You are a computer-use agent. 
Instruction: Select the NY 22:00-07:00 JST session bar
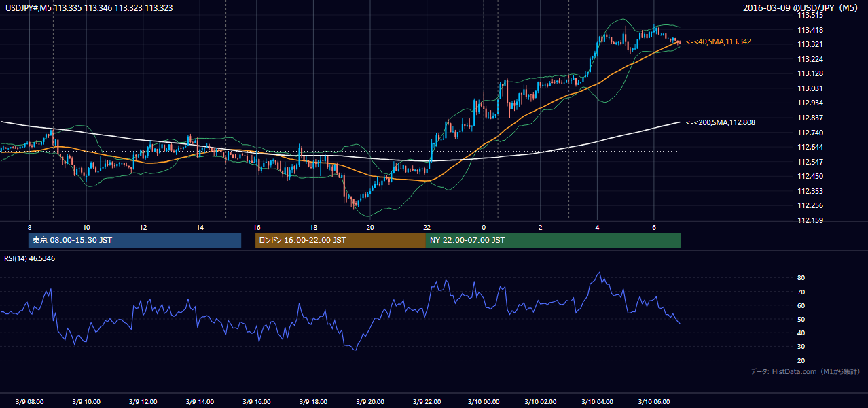[554, 240]
